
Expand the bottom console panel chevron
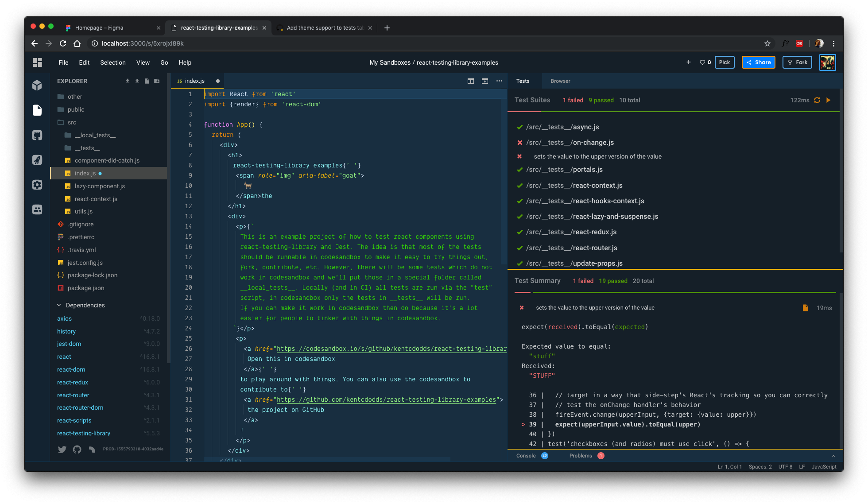pos(833,456)
